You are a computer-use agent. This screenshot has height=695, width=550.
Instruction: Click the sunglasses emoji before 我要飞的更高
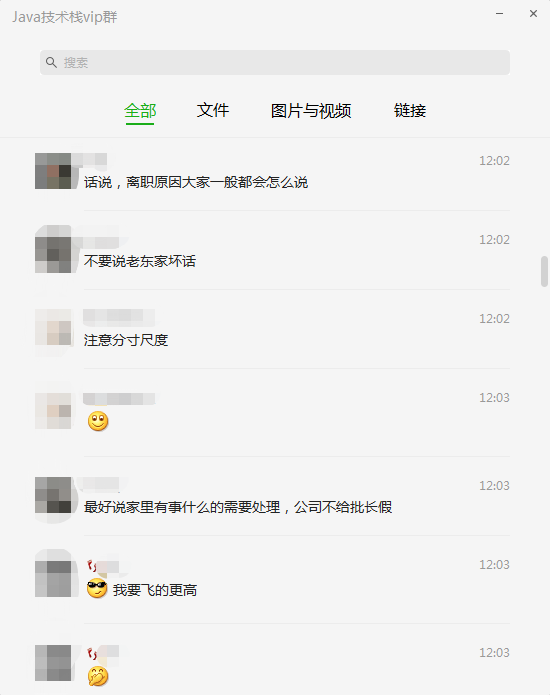point(97,589)
